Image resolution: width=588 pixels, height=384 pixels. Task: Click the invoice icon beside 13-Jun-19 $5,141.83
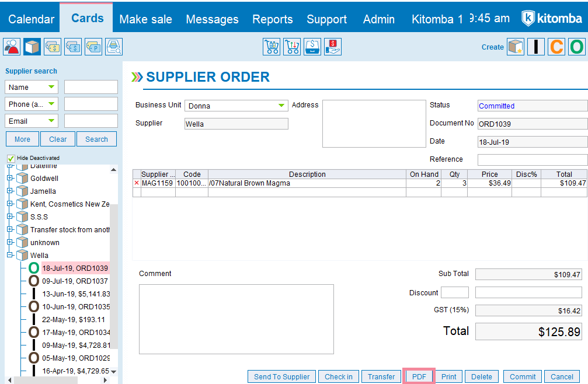(x=34, y=294)
